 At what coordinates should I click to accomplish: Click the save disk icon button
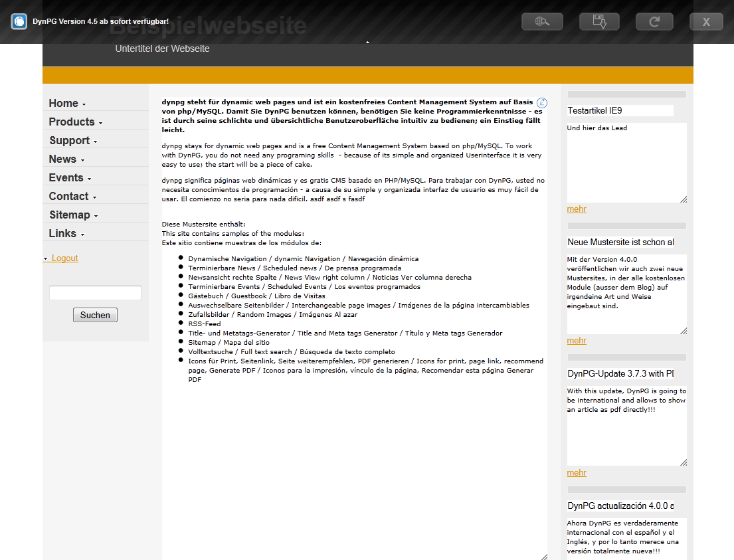tap(599, 22)
